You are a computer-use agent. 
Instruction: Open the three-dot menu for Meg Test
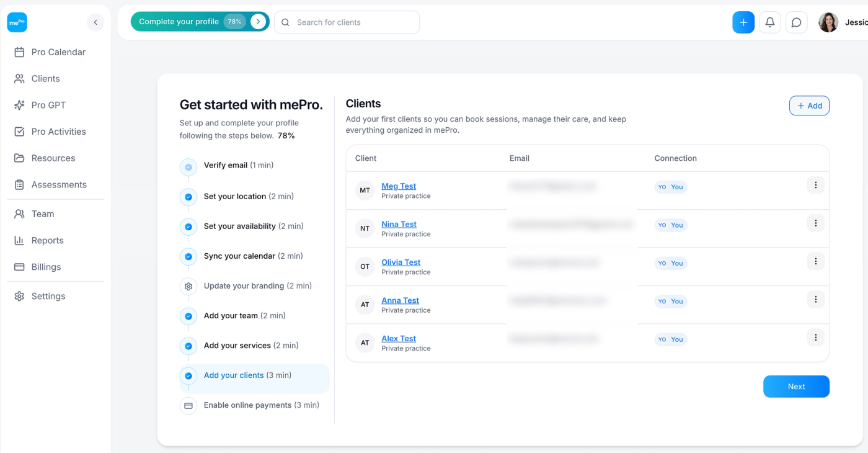pos(815,185)
